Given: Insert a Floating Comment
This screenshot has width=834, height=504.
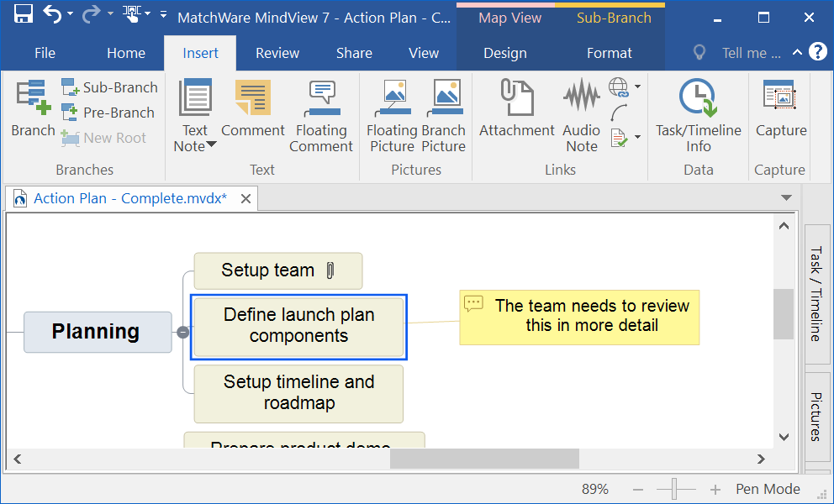Looking at the screenshot, I should (321, 116).
